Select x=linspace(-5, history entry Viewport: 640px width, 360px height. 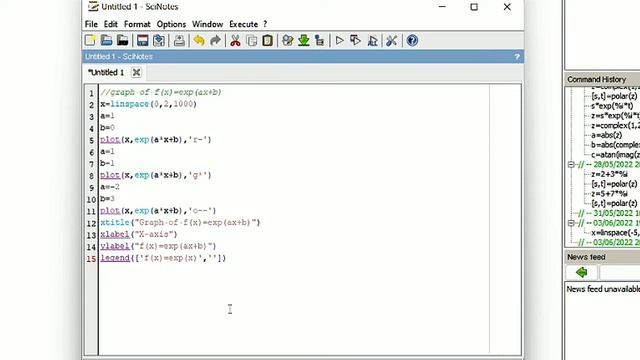[616, 233]
